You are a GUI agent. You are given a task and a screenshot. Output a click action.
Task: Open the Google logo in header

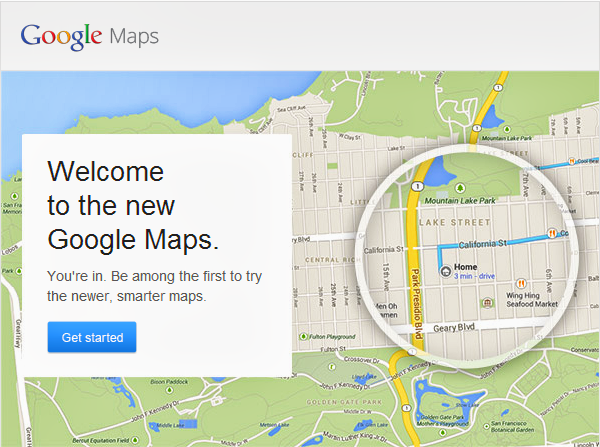point(61,37)
